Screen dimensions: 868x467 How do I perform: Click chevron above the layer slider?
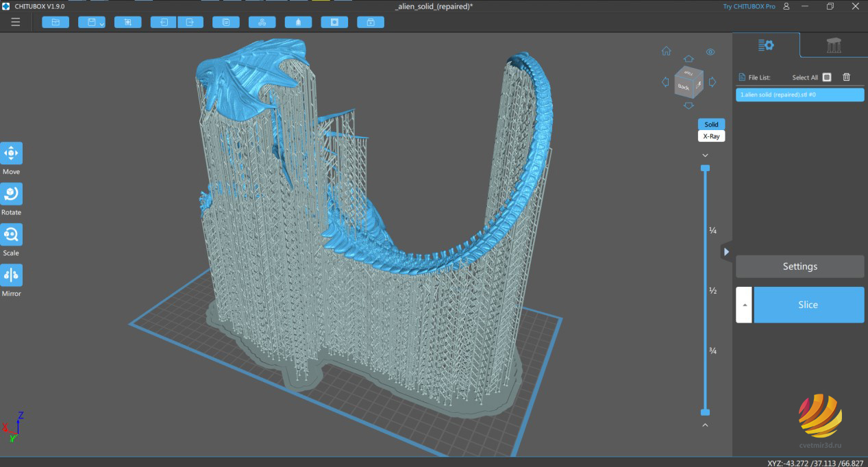(705, 155)
